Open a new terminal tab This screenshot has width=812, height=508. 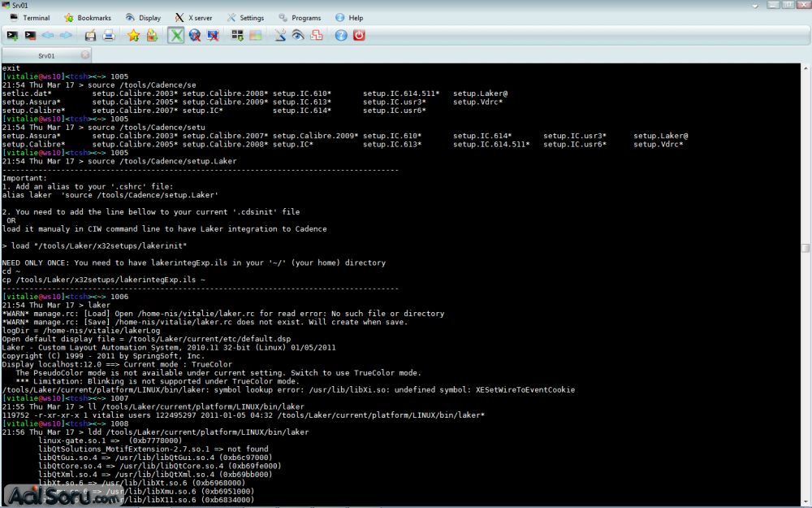[12, 35]
